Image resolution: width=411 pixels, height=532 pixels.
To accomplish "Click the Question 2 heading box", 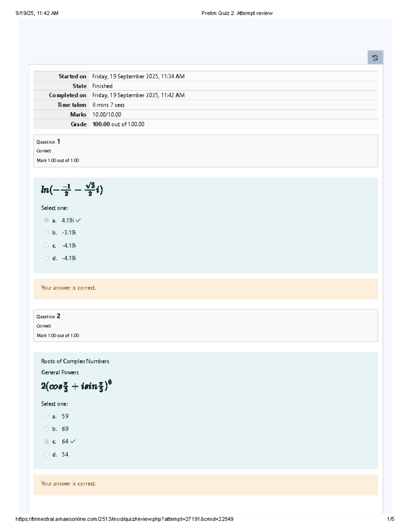I will pyautogui.click(x=206, y=325).
